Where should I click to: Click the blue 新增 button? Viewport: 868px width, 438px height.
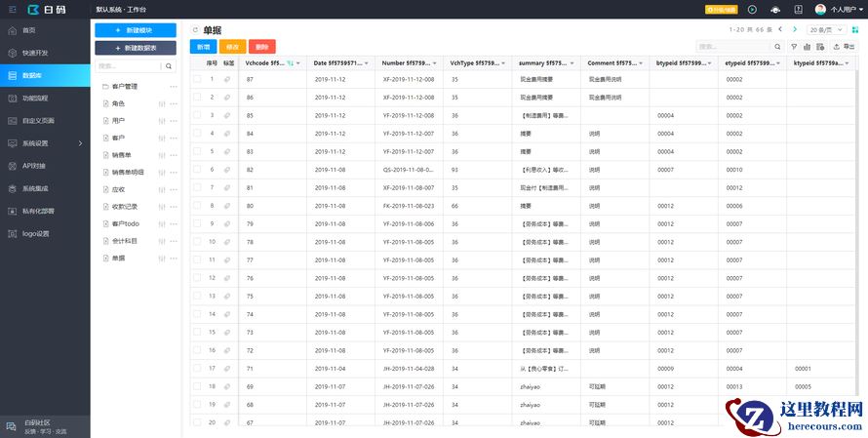(x=204, y=47)
